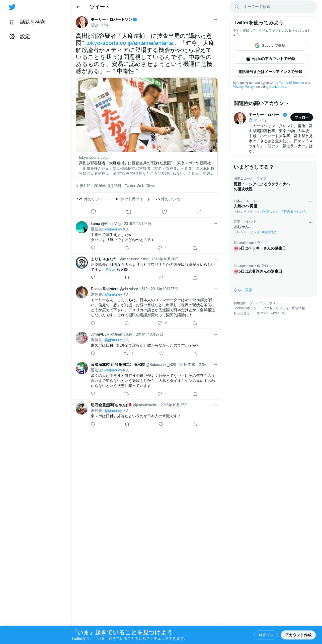Screen dimensions: 322x644
Task: Reply to Donna Regisford's tweet
Action: 93,323
